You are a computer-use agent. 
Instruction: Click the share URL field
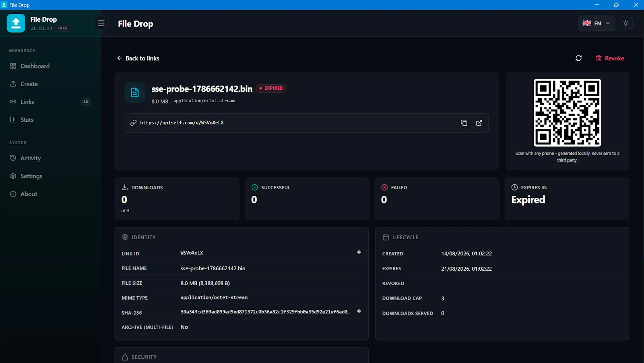(306, 123)
